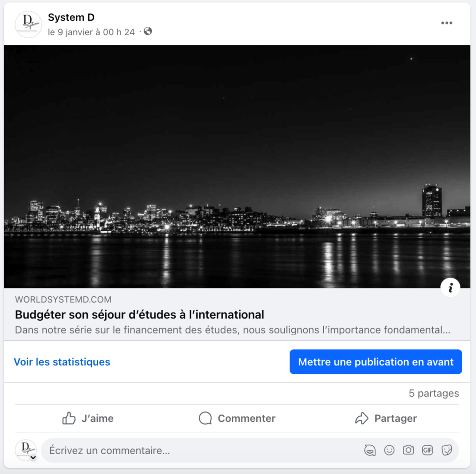Screen dimensions: 476x474
Task: Open the Budgéter son séjour article title
Action: tap(139, 315)
